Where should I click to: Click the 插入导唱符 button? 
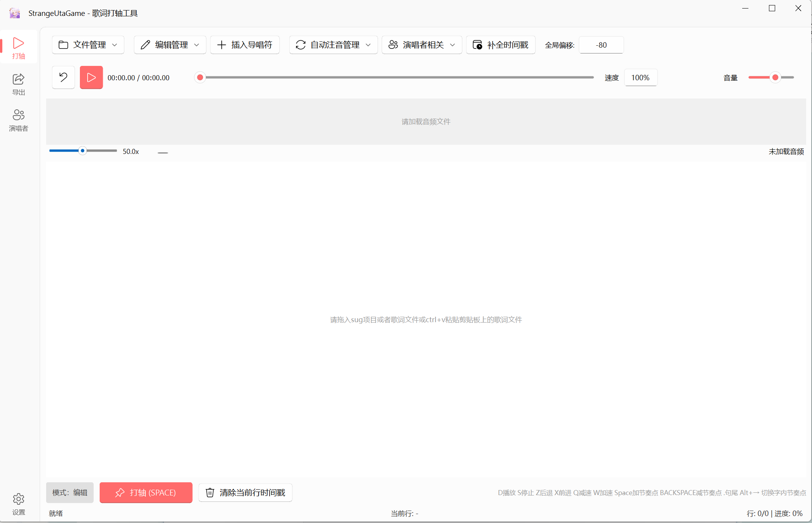[245, 45]
